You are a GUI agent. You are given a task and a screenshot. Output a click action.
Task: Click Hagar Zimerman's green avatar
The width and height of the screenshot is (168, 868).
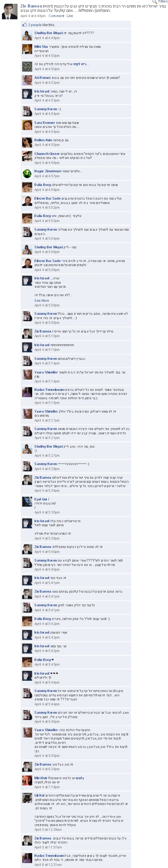coord(27,174)
